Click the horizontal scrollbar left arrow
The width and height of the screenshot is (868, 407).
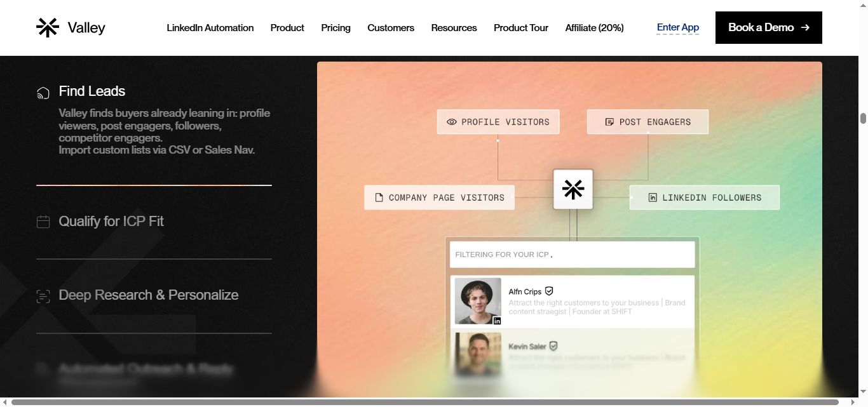tap(5, 402)
